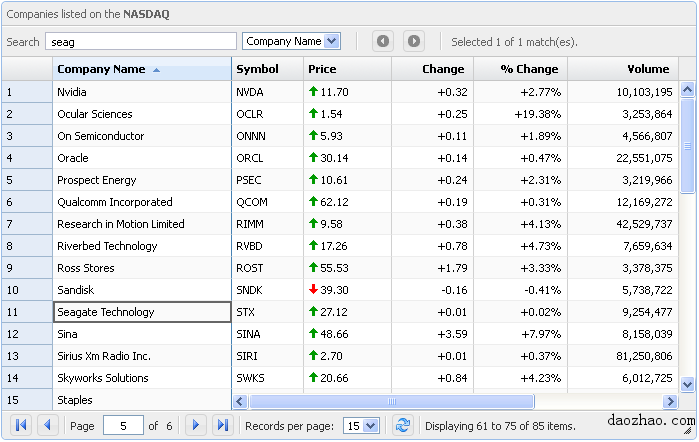The width and height of the screenshot is (699, 442).
Task: Click the vertical scrollbar up arrow
Action: [687, 90]
